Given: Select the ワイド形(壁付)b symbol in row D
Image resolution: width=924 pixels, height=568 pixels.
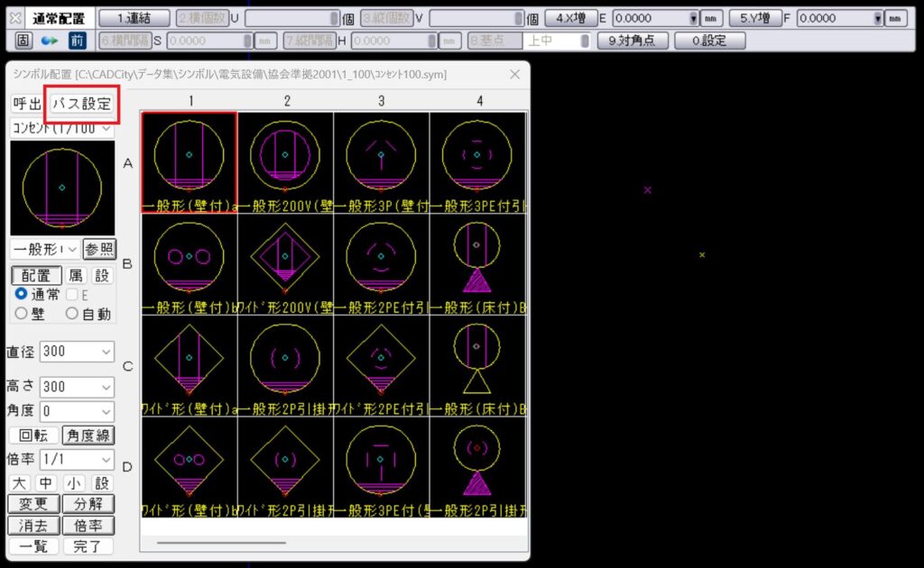Looking at the screenshot, I should (189, 467).
